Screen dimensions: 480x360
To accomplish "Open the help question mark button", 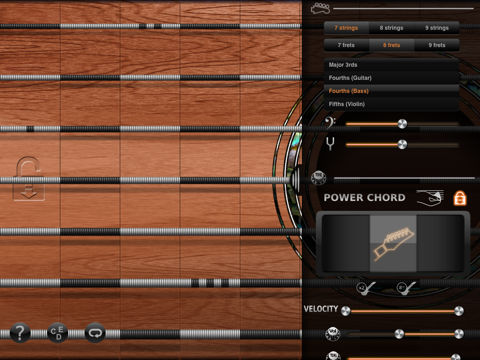I will pyautogui.click(x=20, y=333).
